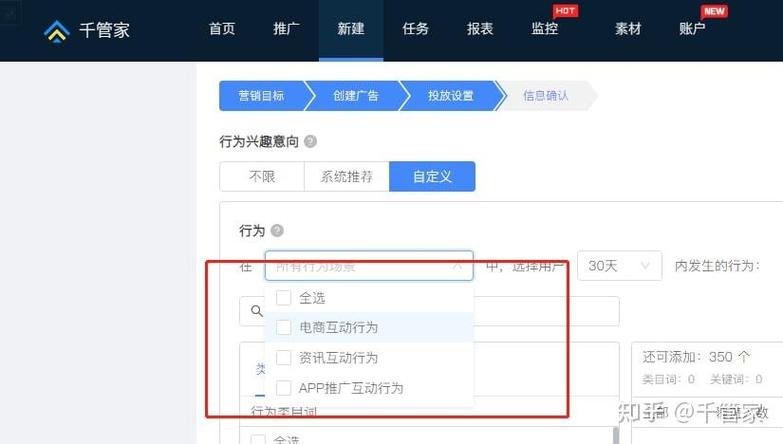Check the 全选 option in the scene dropdown
Screen dimensions: 783x444
pyautogui.click(x=284, y=298)
